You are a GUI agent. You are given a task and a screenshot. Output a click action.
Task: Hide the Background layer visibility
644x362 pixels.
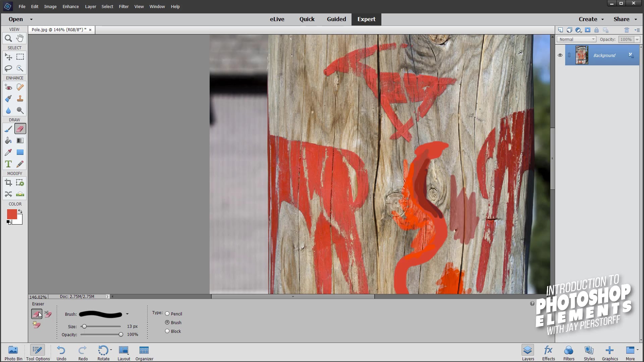pos(560,55)
